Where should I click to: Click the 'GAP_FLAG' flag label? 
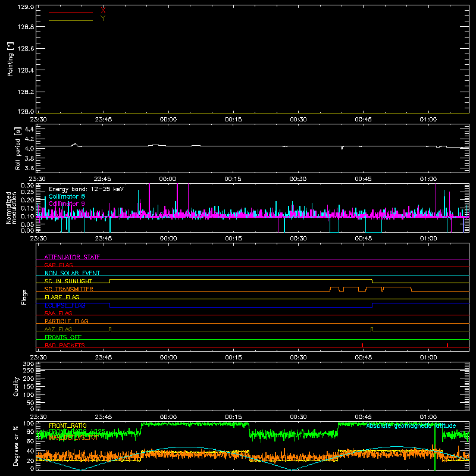[58, 265]
